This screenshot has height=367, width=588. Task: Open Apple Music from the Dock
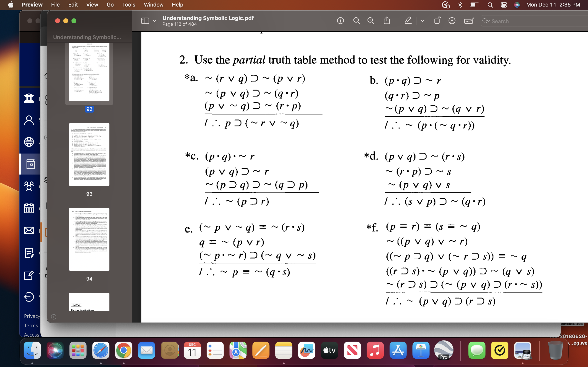click(x=375, y=350)
